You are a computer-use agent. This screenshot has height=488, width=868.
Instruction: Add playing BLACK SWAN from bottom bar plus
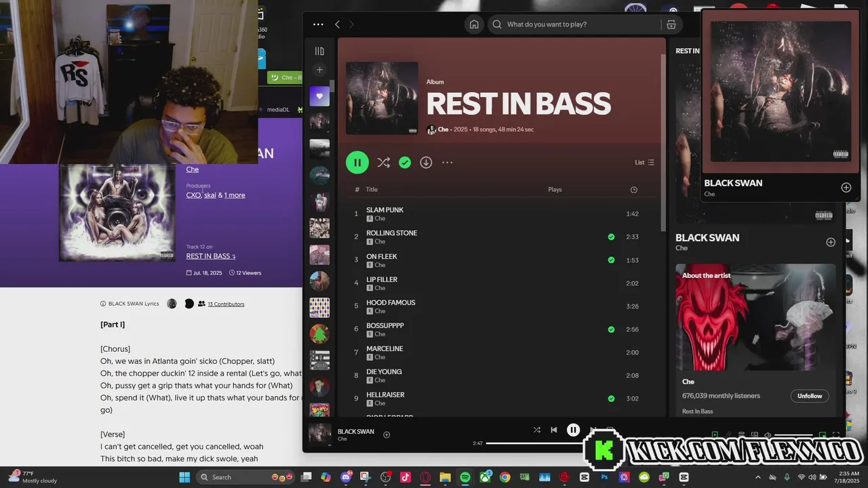click(x=387, y=434)
